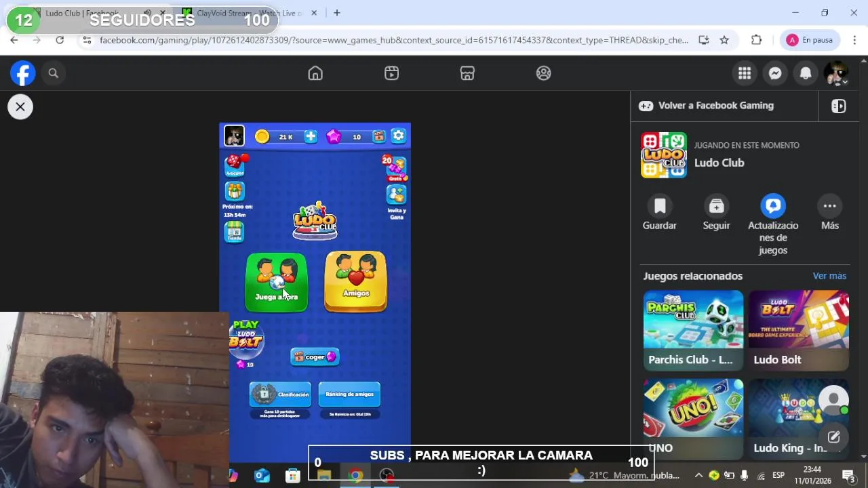Close the game with round X button
868x488 pixels.
[20, 106]
